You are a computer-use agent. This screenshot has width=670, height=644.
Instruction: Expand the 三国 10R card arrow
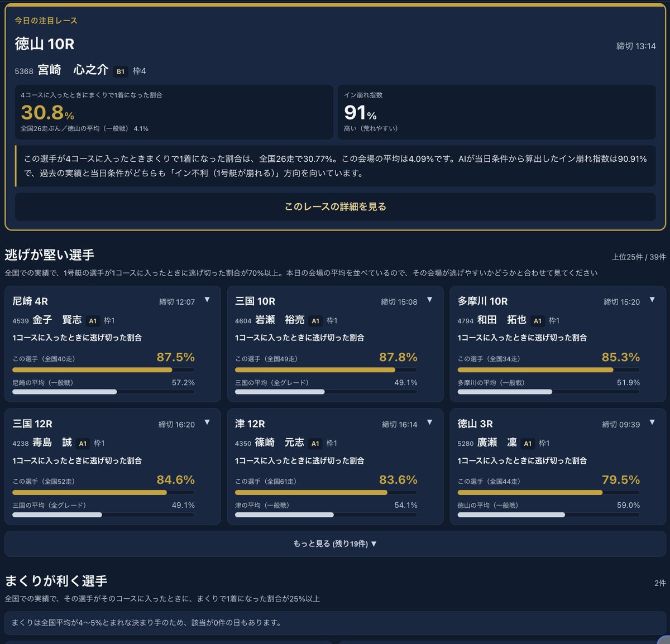tap(430, 300)
